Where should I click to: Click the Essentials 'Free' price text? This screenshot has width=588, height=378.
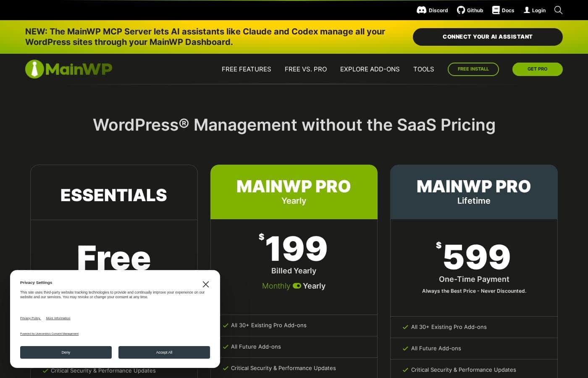[x=114, y=258]
